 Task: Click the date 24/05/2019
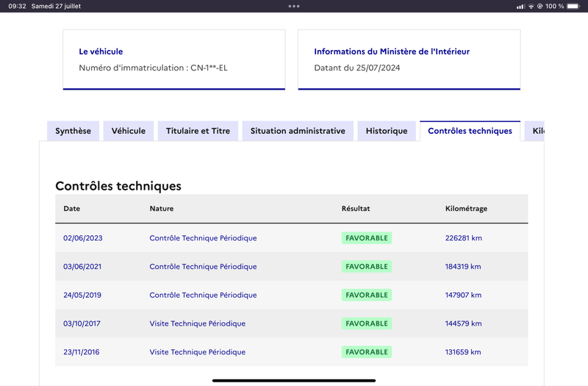(82, 296)
